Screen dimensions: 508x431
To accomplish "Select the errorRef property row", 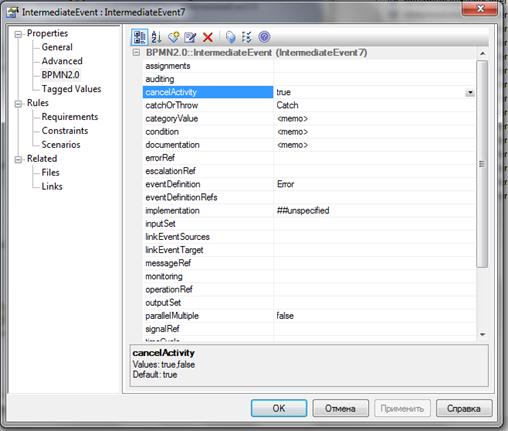I will click(x=308, y=158).
